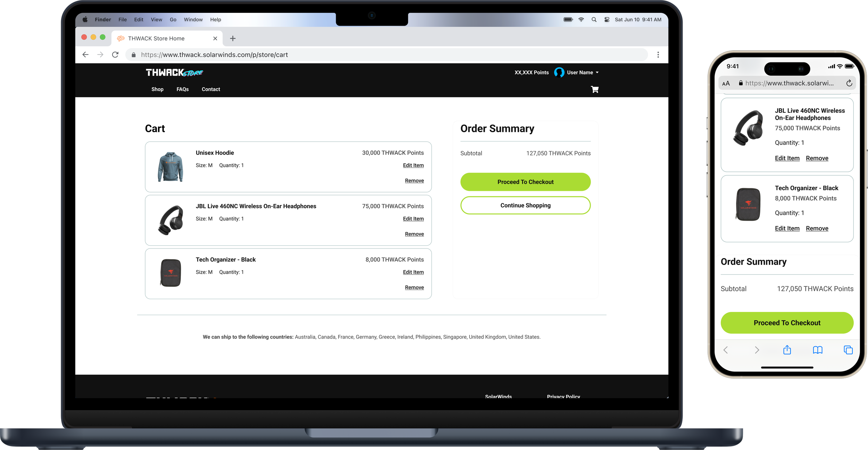The width and height of the screenshot is (868, 450).
Task: Open the phone bookmarks icon
Action: point(817,350)
